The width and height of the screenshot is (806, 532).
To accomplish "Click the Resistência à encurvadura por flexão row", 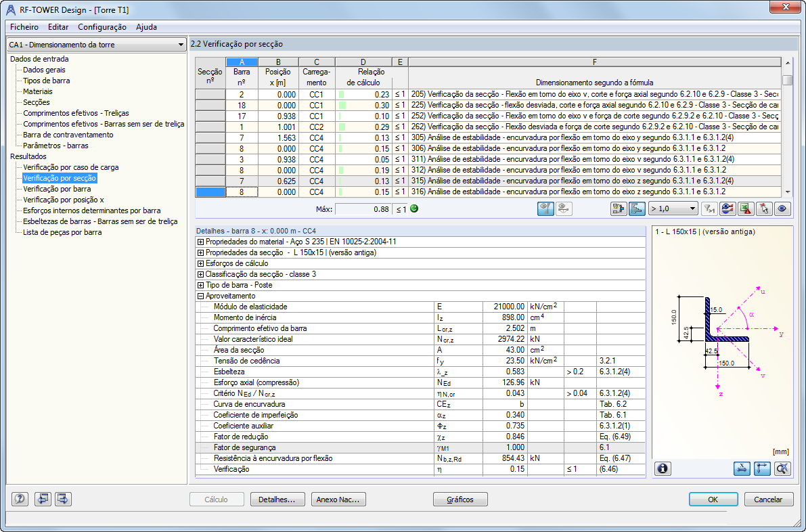I will click(x=420, y=458).
